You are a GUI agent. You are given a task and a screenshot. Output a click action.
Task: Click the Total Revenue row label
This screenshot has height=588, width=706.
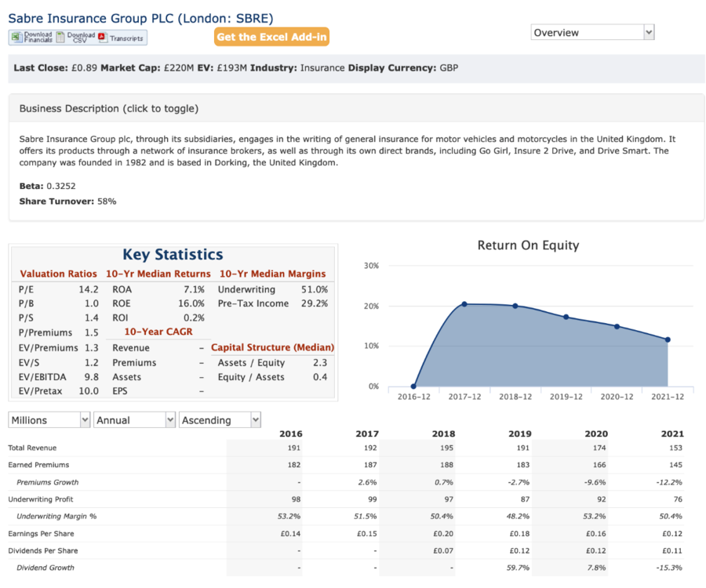32,448
